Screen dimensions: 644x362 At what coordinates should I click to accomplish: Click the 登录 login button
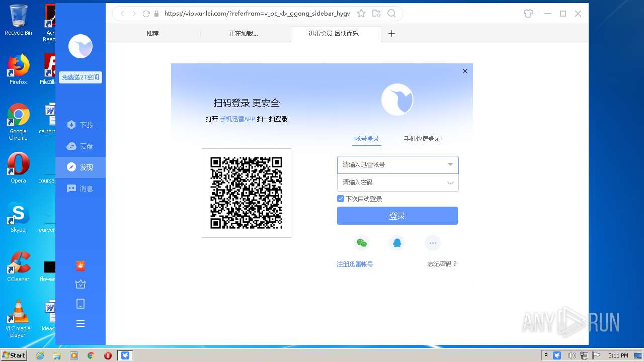pyautogui.click(x=397, y=216)
